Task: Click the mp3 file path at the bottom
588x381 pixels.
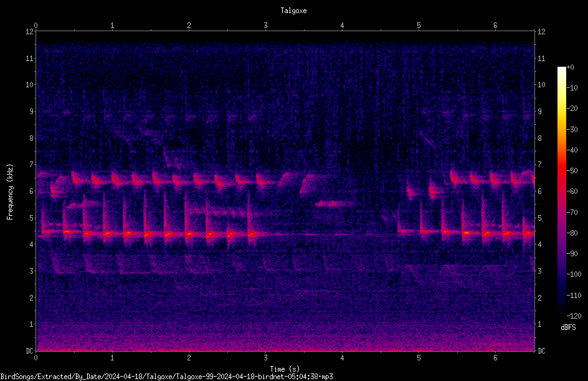Action: click(x=166, y=377)
